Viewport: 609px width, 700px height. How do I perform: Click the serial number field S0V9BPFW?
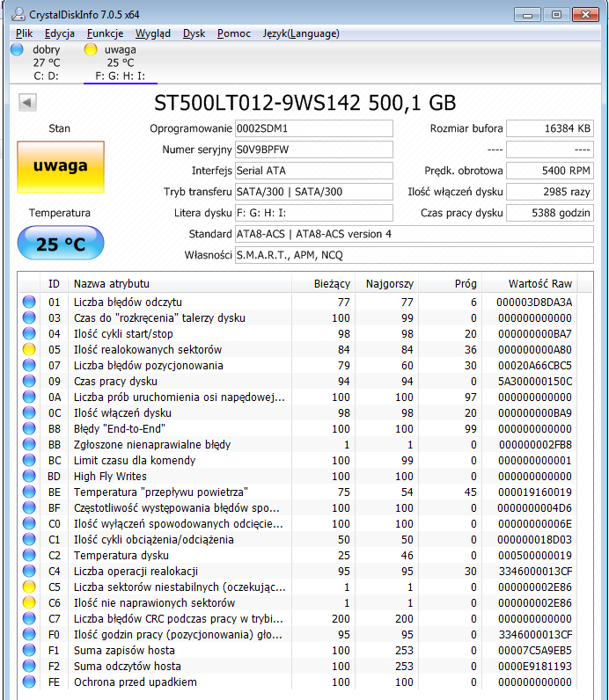click(x=314, y=149)
